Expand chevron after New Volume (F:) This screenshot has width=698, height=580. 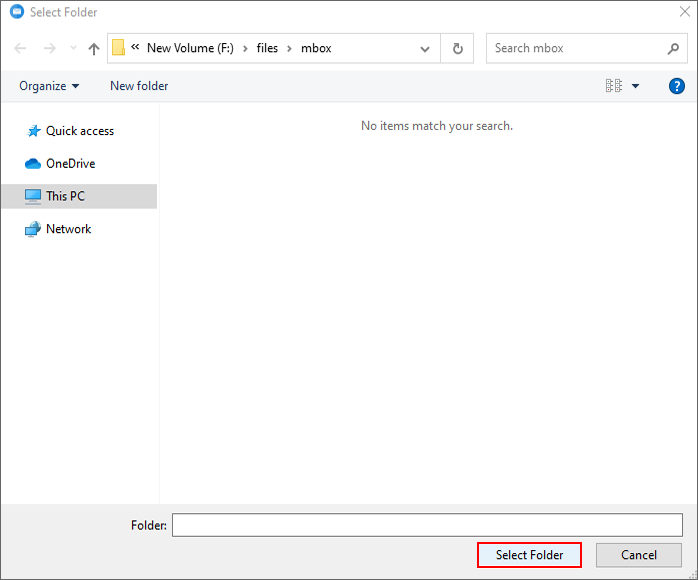tap(245, 49)
